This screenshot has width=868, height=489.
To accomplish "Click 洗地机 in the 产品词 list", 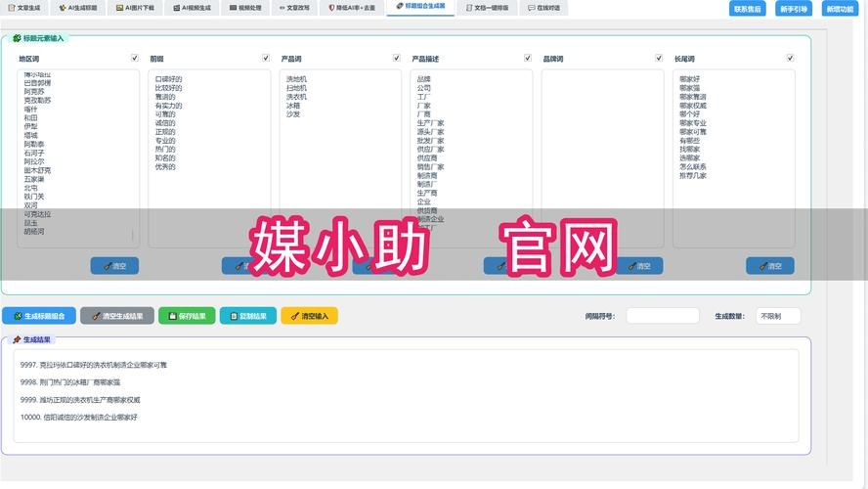I will point(296,79).
